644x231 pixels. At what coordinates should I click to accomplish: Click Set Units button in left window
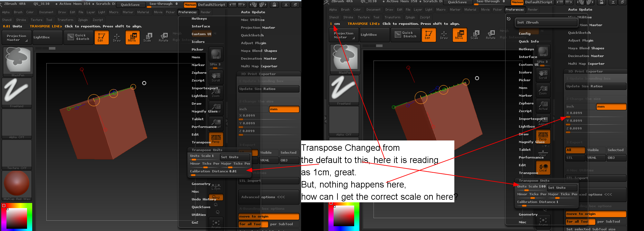pyautogui.click(x=235, y=157)
